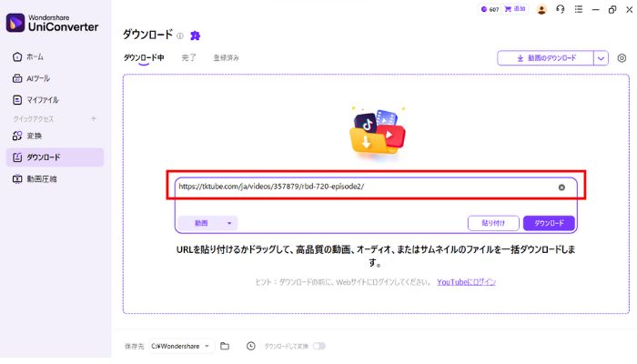Expand the video download button dropdown arrow
Screen dimensions: 637x364
pos(601,58)
